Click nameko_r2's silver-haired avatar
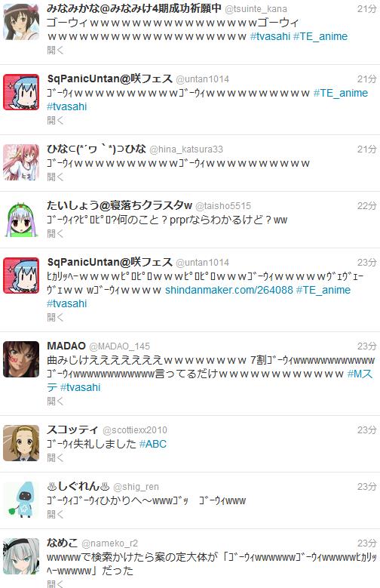 (21, 556)
